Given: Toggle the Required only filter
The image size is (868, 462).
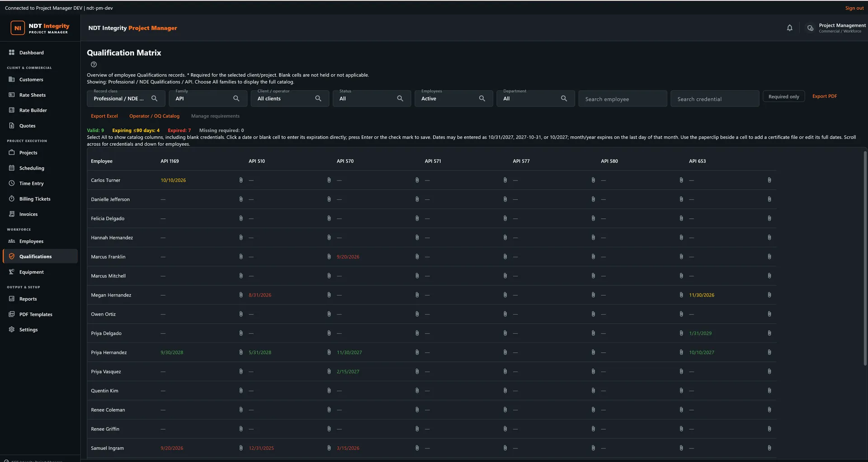Looking at the screenshot, I should pos(783,96).
